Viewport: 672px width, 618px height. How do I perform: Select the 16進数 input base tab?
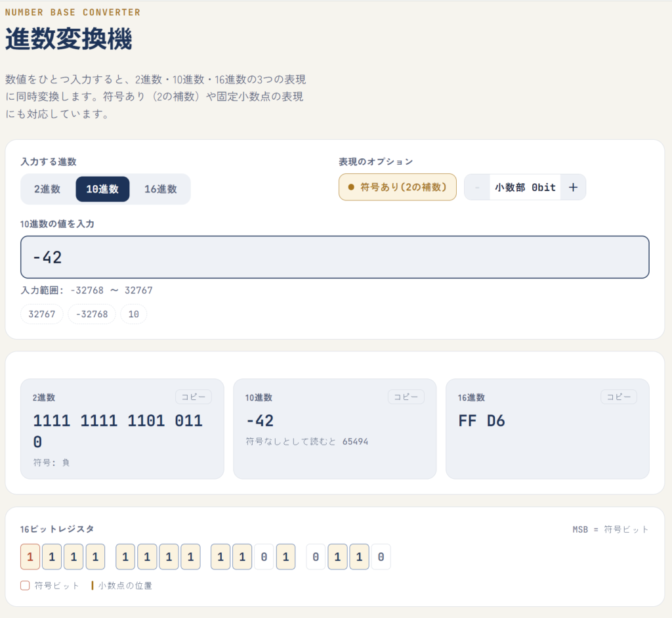coord(160,189)
